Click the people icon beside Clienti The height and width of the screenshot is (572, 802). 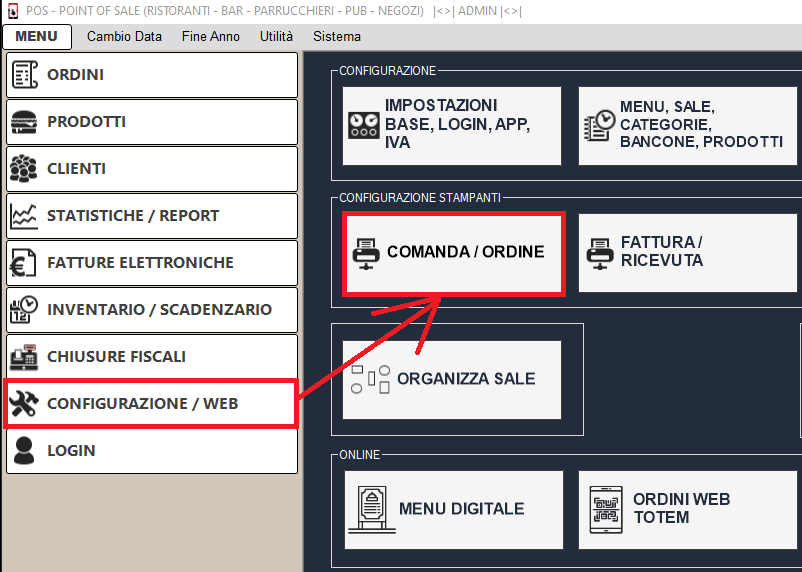[24, 169]
